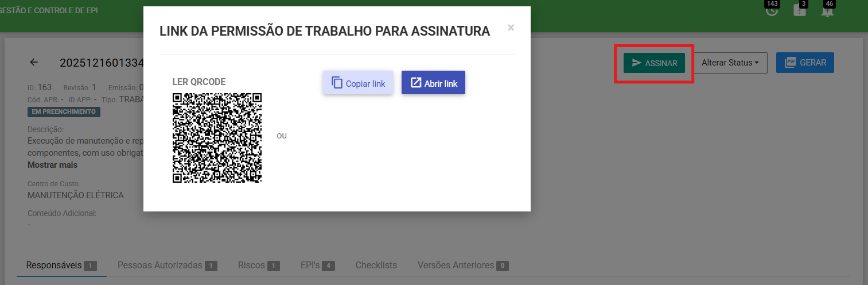This screenshot has width=868, height=285.
Task: Click the QR code image
Action: click(217, 138)
